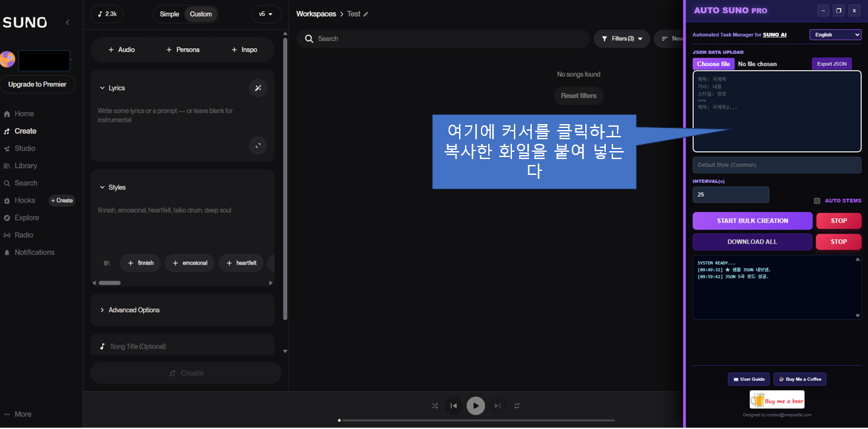
Task: Switch to Custom mode
Action: click(201, 14)
